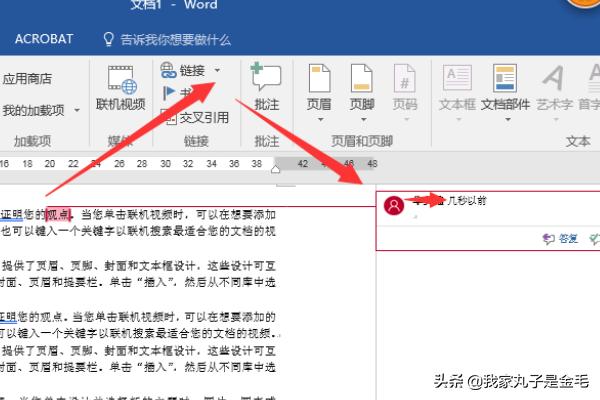Insert a new 批注 comment
The height and width of the screenshot is (400, 600).
[x=267, y=87]
